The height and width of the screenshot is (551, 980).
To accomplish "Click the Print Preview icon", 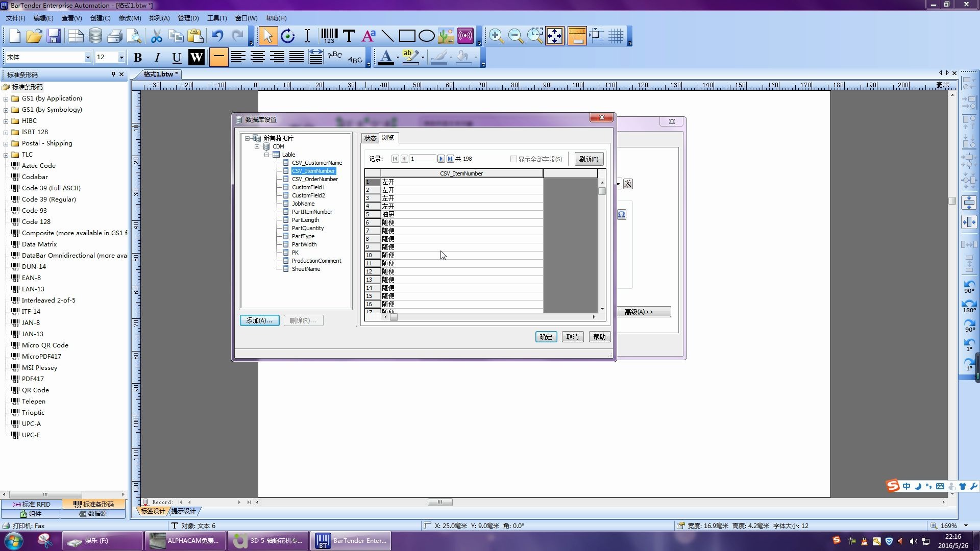I will point(134,36).
